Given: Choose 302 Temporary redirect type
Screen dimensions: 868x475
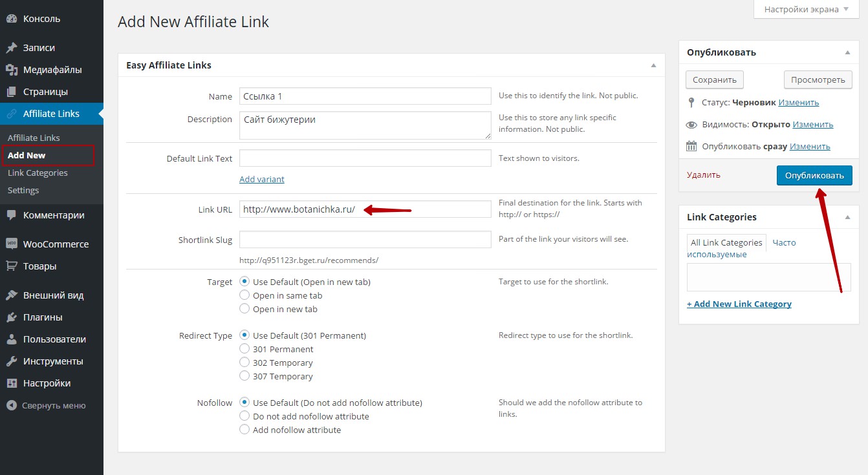Looking at the screenshot, I should point(244,363).
